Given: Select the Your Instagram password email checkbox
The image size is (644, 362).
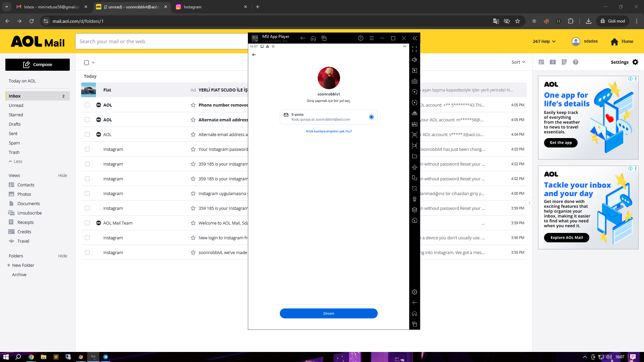Looking at the screenshot, I should [x=87, y=149].
